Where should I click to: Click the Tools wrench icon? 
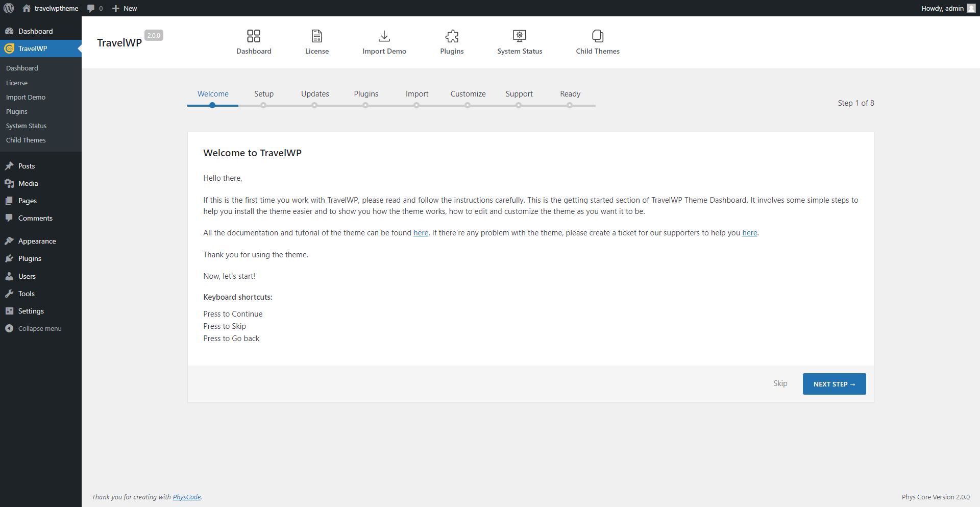click(9, 294)
